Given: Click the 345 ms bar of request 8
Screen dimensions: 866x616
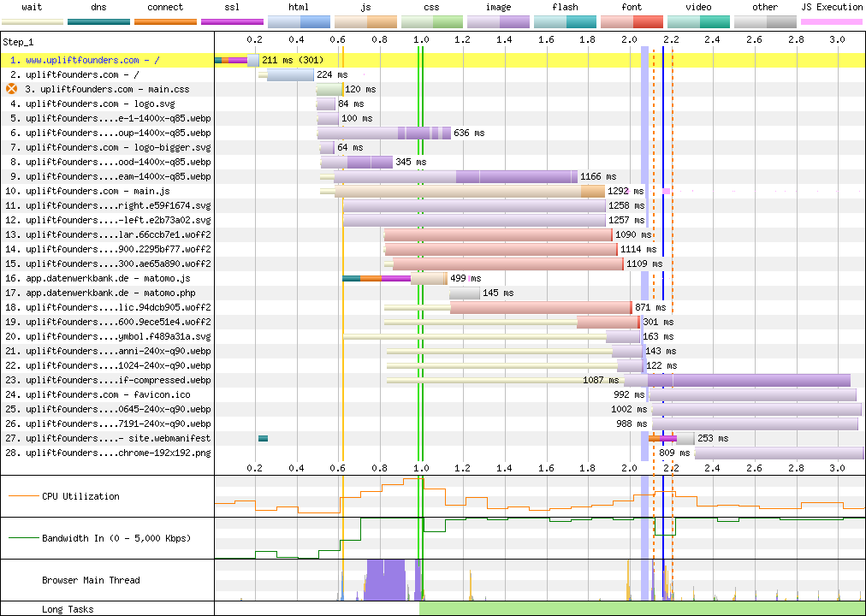Looking at the screenshot, I should (357, 162).
